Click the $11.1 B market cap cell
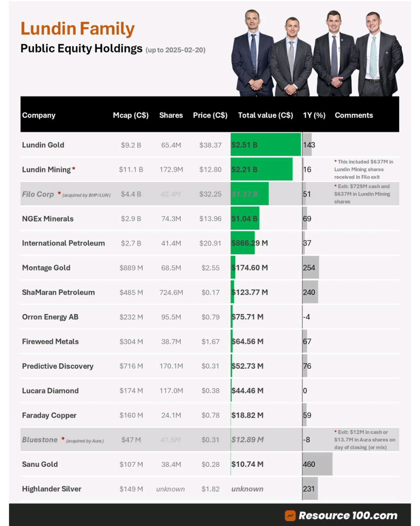 point(131,170)
